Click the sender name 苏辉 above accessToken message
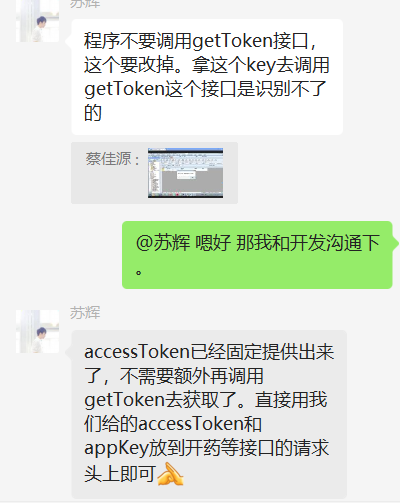This screenshot has width=400, height=503. [85, 313]
